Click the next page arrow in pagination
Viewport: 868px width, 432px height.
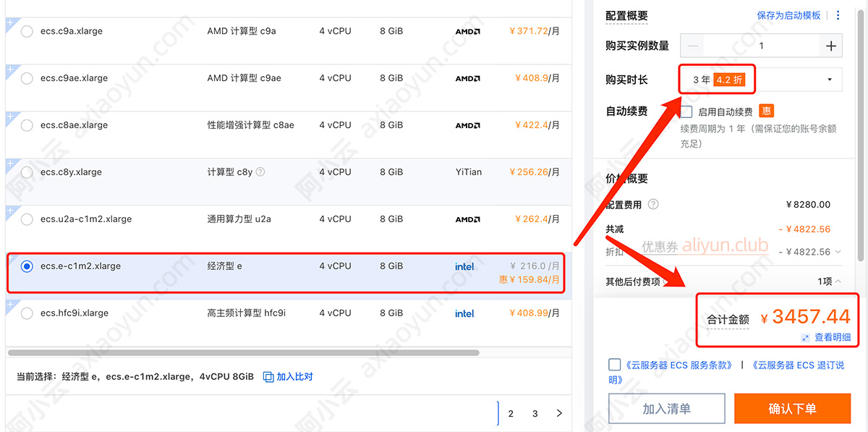pos(559,413)
